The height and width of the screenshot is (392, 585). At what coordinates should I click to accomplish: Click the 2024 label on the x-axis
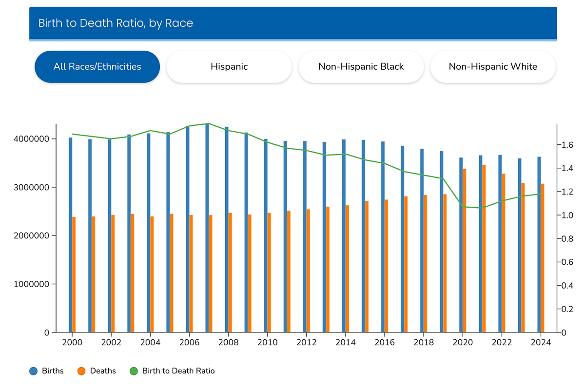click(540, 343)
